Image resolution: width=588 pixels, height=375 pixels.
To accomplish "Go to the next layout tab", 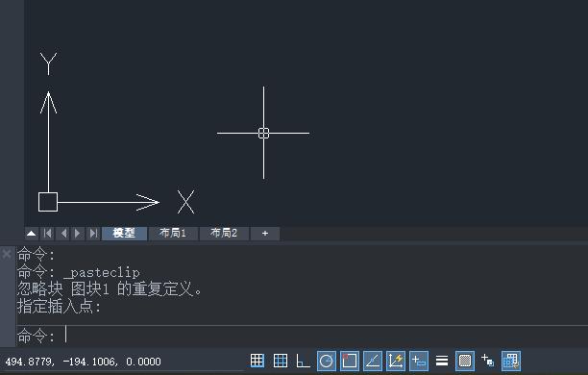I will pyautogui.click(x=78, y=233).
